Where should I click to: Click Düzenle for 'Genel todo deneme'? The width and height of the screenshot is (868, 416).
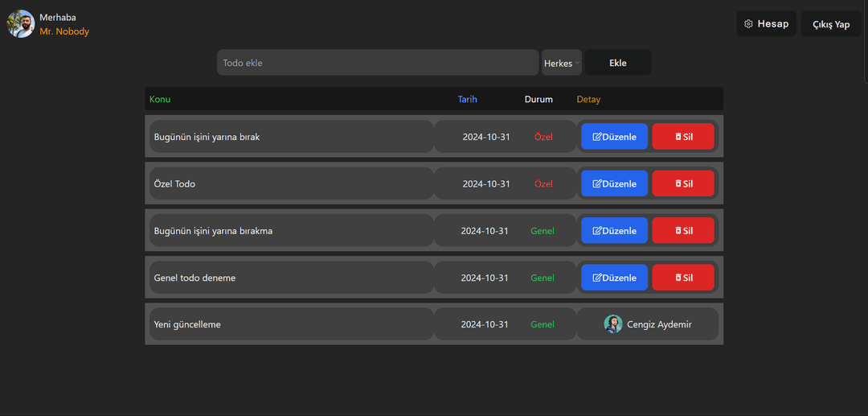(614, 278)
